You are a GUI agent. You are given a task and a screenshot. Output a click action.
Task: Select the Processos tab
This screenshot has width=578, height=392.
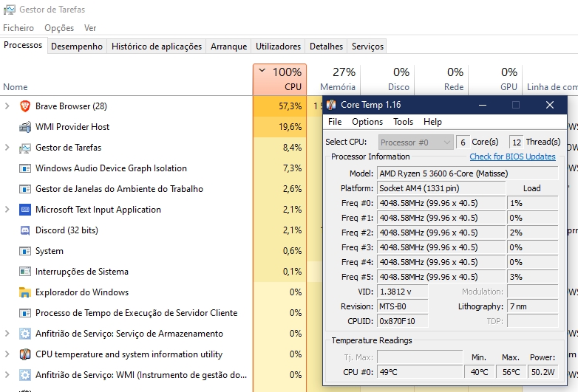pyautogui.click(x=23, y=45)
